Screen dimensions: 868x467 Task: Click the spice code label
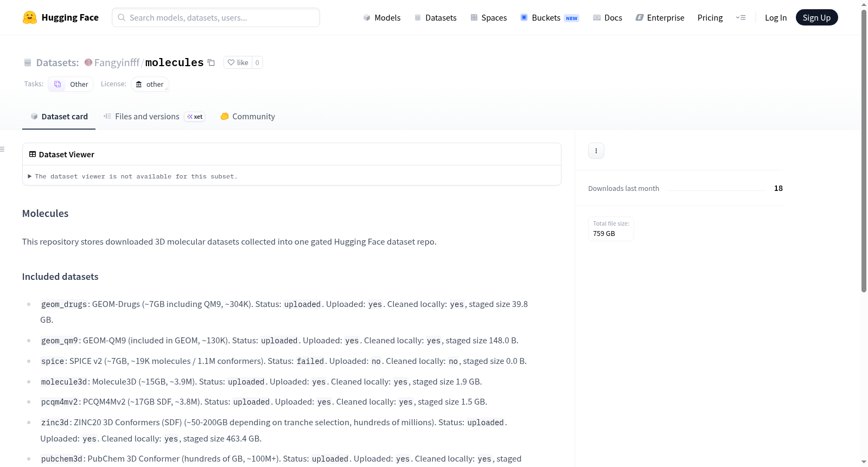(x=53, y=361)
